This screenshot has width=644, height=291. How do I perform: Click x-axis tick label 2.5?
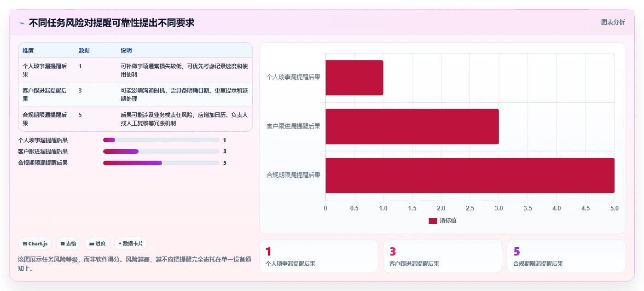click(470, 208)
